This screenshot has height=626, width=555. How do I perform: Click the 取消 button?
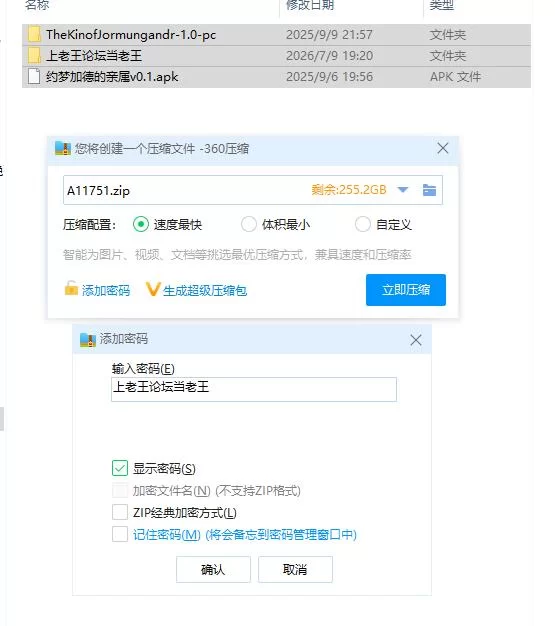[295, 569]
